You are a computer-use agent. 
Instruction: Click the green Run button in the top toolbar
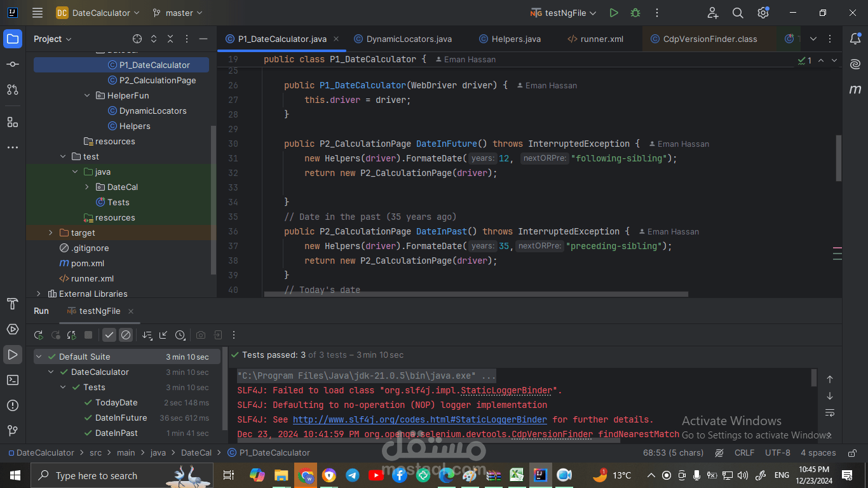613,13
